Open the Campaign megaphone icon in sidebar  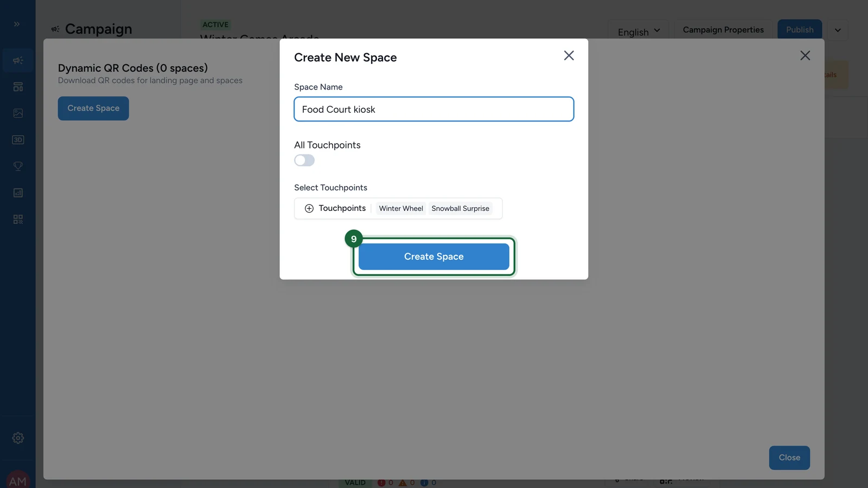[18, 60]
